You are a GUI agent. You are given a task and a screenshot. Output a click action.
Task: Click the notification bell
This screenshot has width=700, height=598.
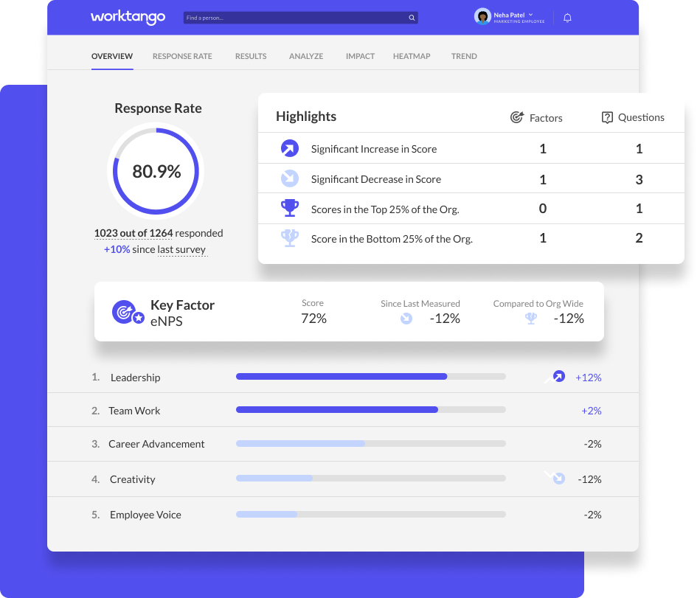click(x=567, y=17)
